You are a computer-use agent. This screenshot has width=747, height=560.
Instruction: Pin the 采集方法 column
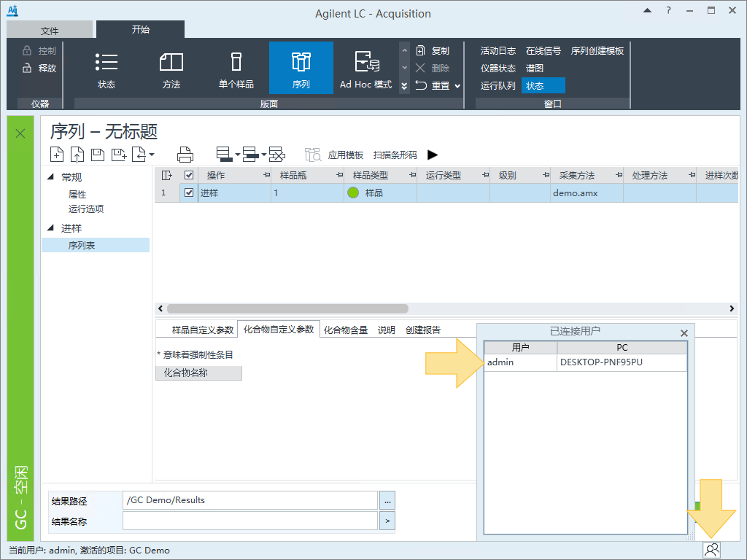coord(619,175)
